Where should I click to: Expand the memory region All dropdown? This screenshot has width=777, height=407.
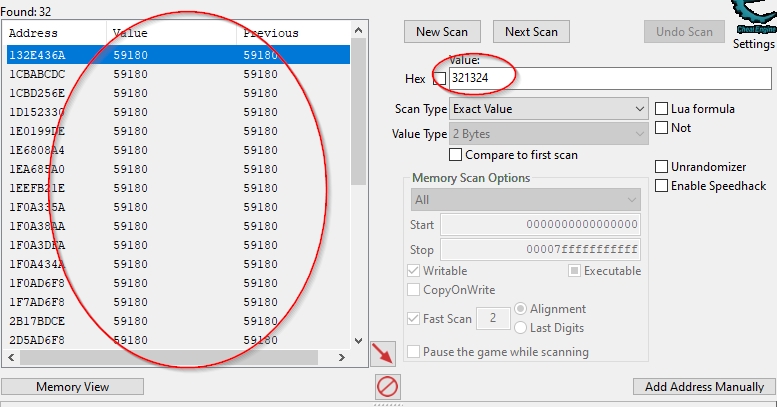[525, 200]
